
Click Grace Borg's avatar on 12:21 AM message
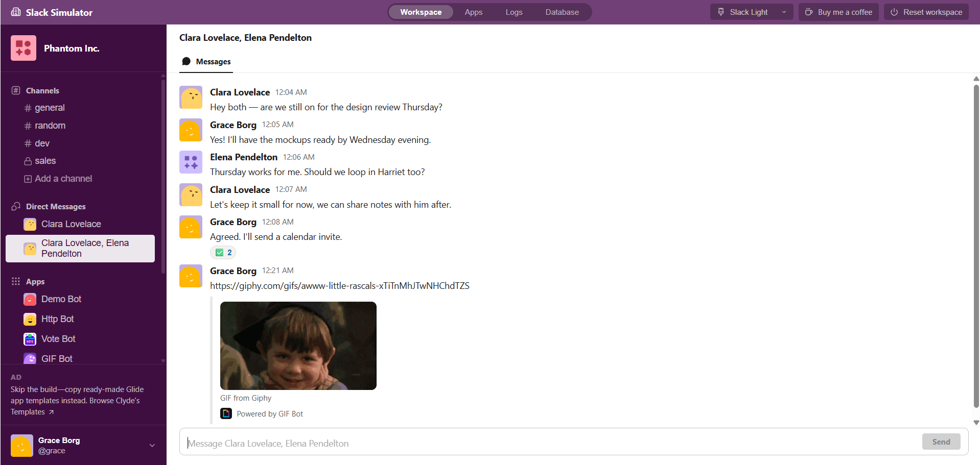click(191, 276)
